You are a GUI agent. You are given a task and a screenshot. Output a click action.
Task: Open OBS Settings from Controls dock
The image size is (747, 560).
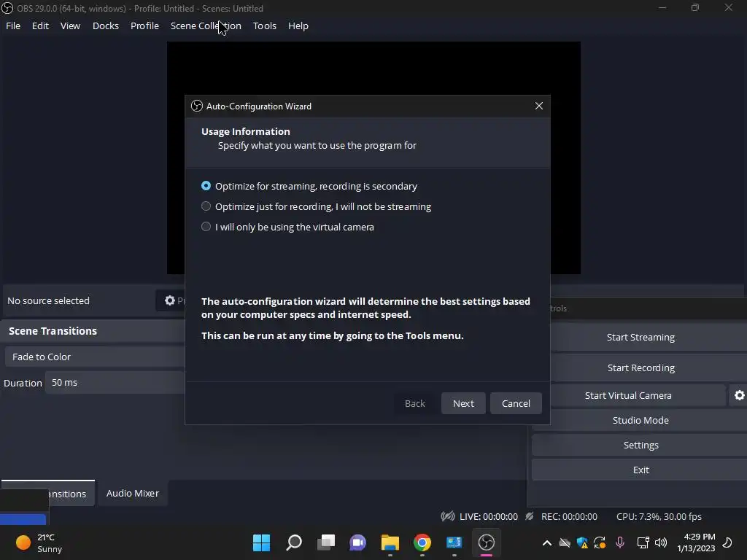point(640,445)
